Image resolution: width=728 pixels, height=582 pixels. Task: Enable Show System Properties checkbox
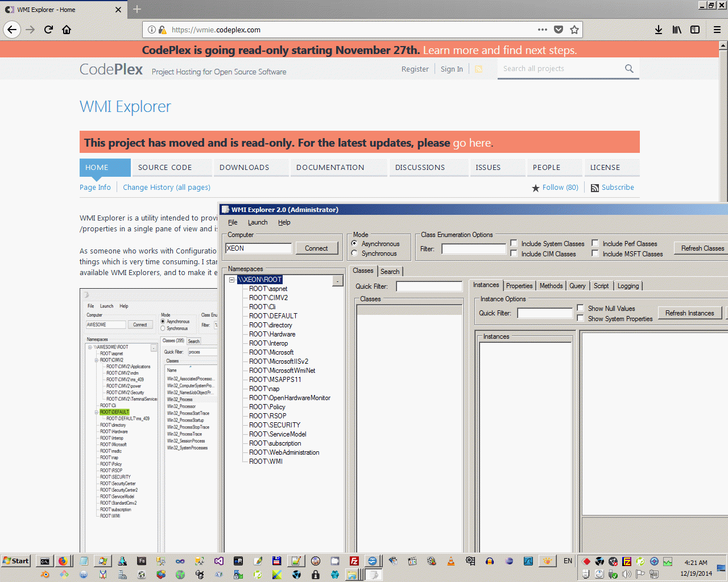[x=580, y=318]
